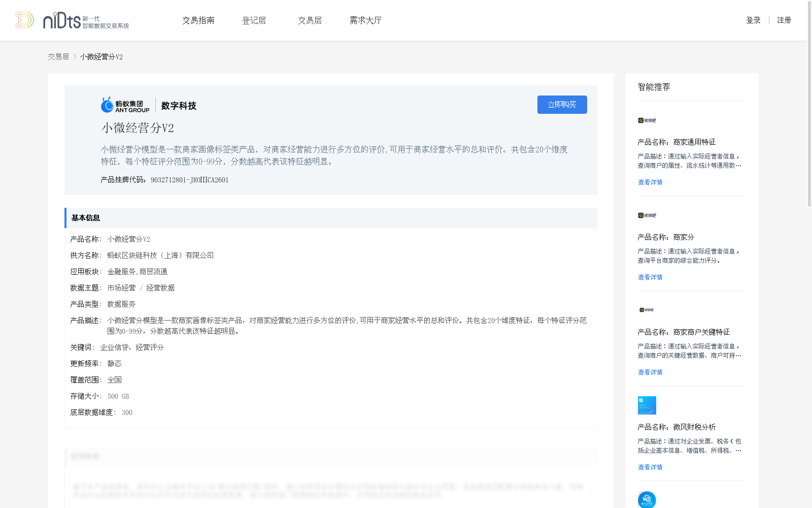The image size is (812, 508).
Task: Click product name 微风财税分析
Action: tap(694, 427)
